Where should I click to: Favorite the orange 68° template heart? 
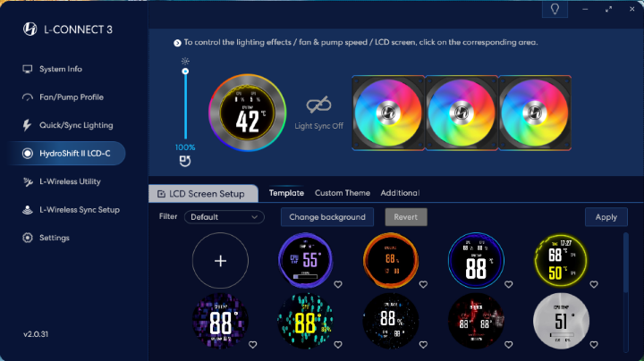pyautogui.click(x=423, y=285)
